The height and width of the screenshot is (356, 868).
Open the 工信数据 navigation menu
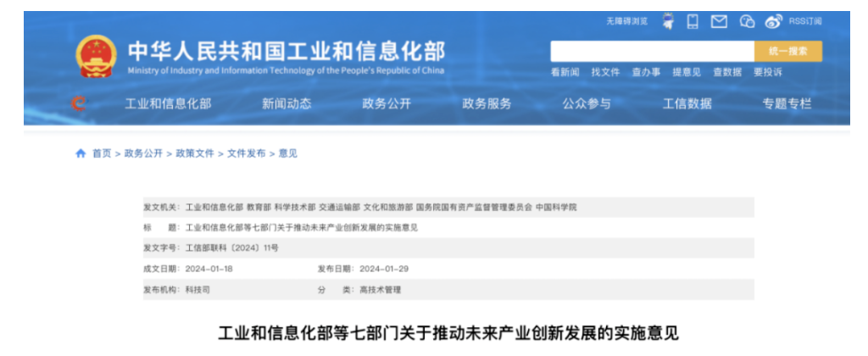point(687,103)
